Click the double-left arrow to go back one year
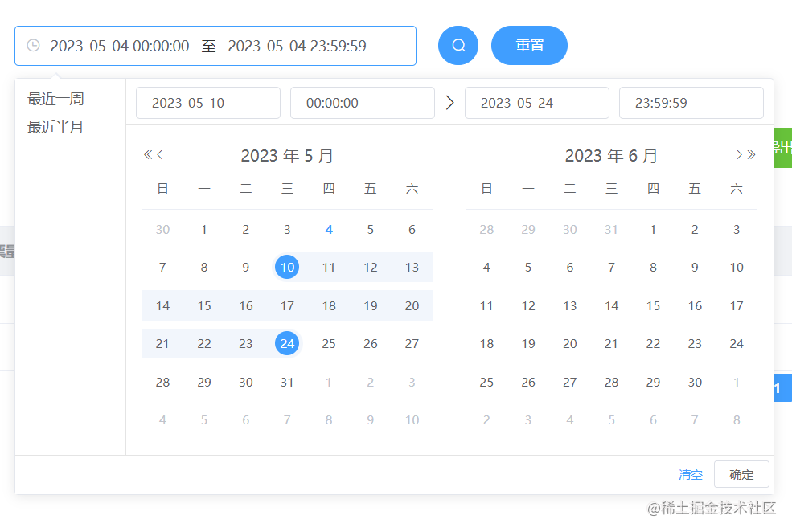Image resolution: width=792 pixels, height=532 pixels. point(149,154)
